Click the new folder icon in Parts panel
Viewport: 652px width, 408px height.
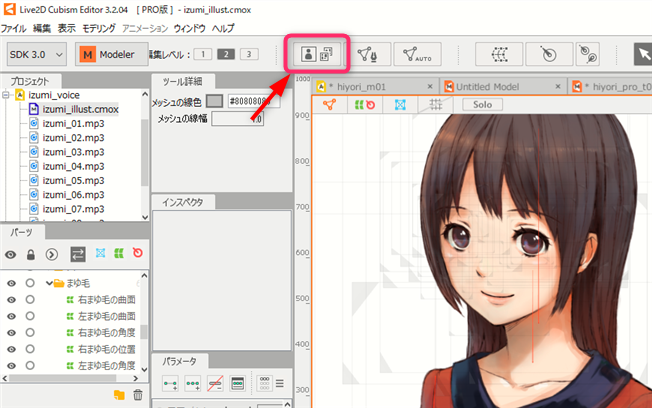120,396
